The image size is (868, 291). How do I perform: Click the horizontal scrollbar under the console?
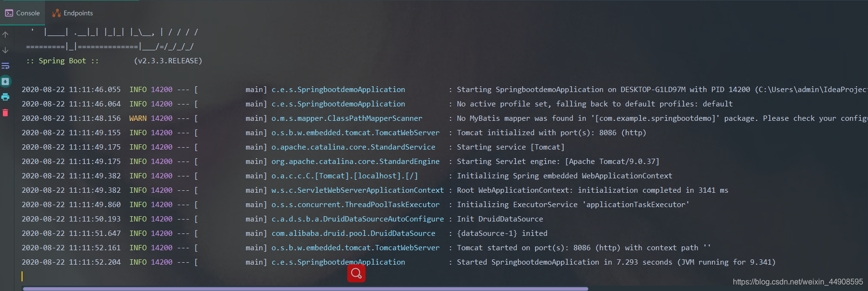[x=305, y=289]
